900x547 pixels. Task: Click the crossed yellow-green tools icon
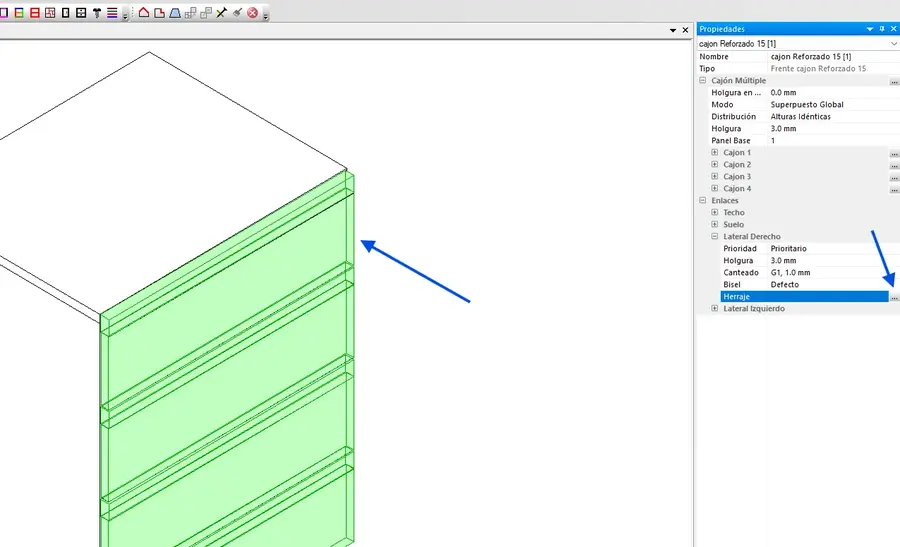point(221,13)
